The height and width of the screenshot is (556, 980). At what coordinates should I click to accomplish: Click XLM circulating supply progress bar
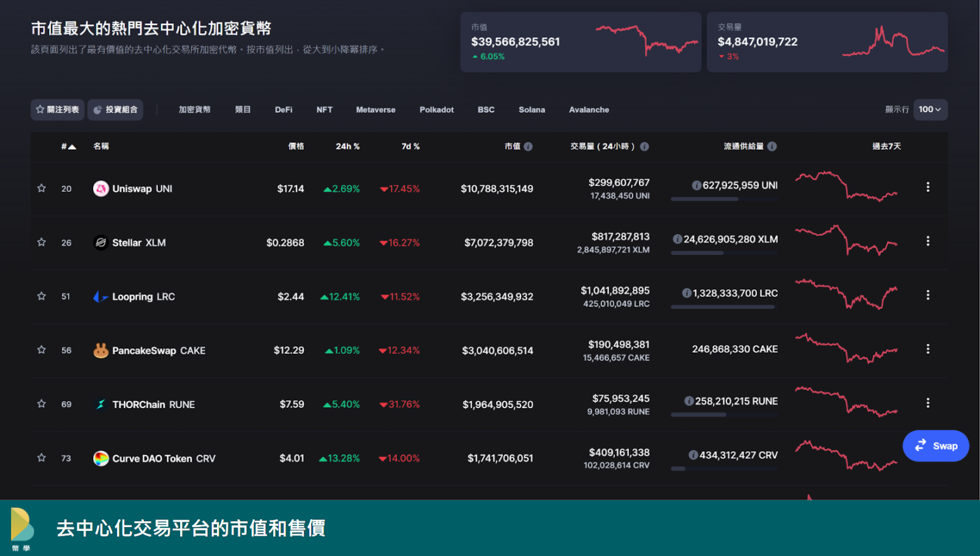(x=725, y=253)
